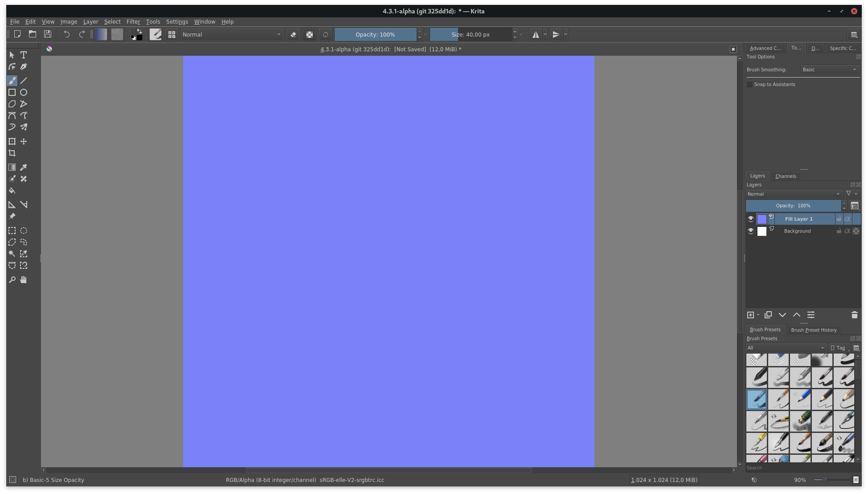868x494 pixels.
Task: Switch to the Channels tab
Action: [x=786, y=175]
